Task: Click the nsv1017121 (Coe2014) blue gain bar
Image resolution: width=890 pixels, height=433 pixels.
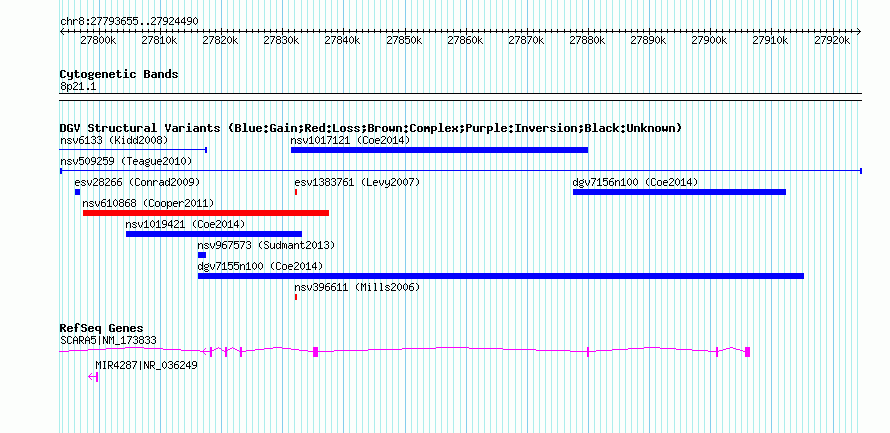Action: 439,150
